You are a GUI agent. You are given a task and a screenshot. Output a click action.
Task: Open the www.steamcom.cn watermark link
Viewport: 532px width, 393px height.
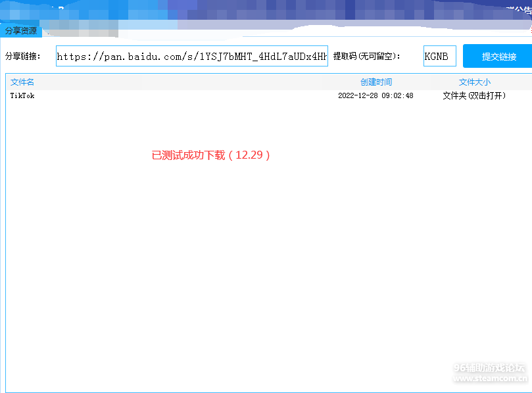tap(489, 379)
